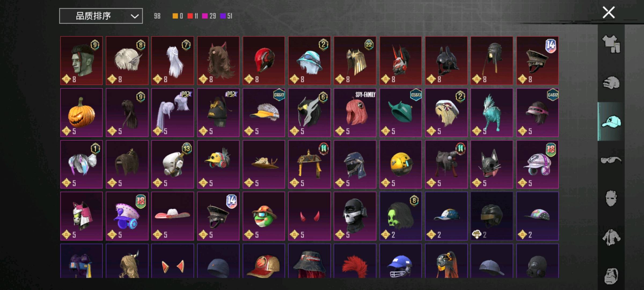
Task: Select the jack-o-lantern pumpkin head item
Action: pyautogui.click(x=81, y=113)
